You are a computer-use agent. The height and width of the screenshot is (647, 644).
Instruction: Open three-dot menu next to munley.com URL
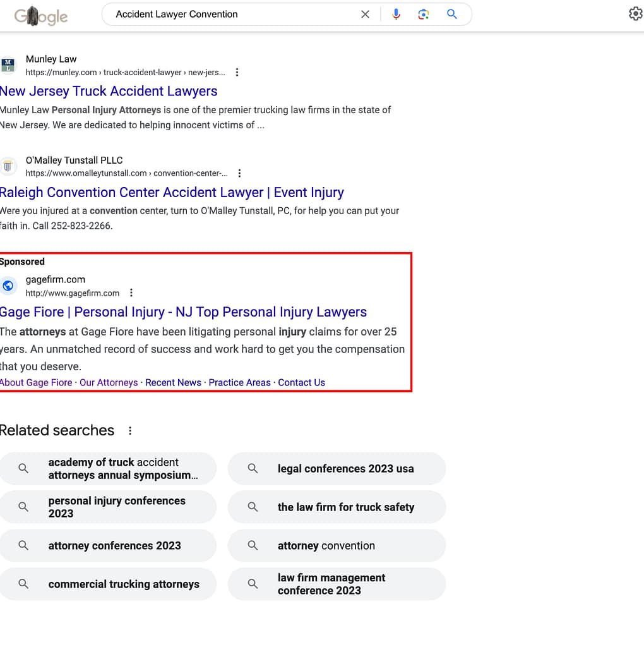[237, 72]
